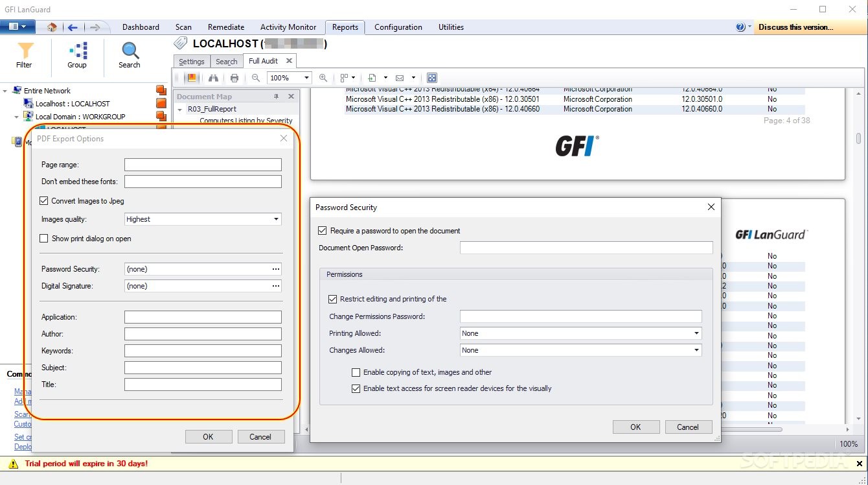Open Find using the binoculars icon
The height and width of the screenshot is (485, 868).
[x=214, y=77]
